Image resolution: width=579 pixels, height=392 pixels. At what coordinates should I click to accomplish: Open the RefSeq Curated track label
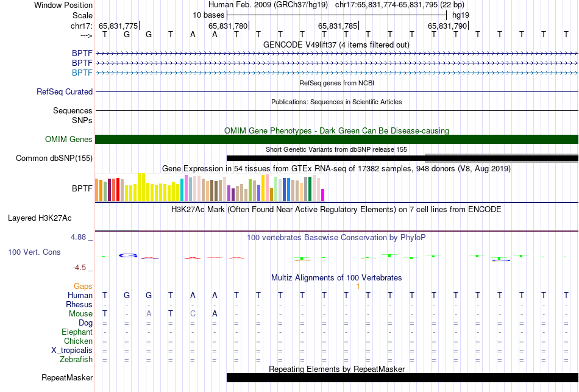[x=65, y=91]
